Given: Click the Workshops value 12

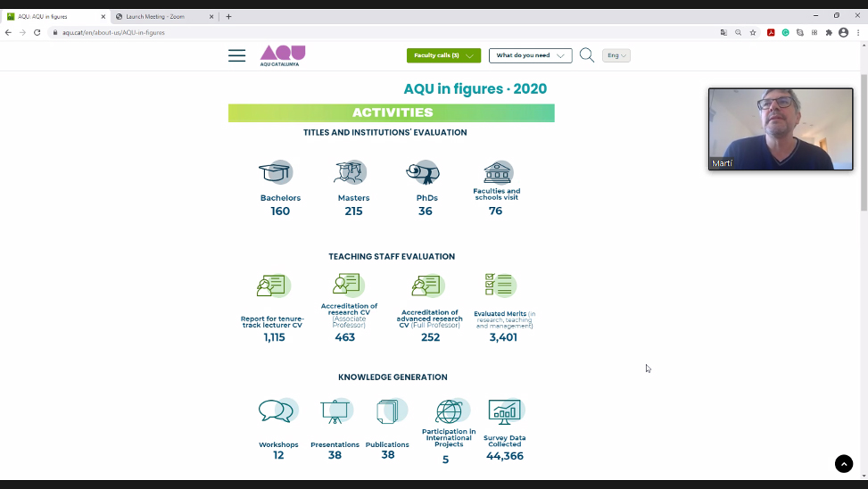Looking at the screenshot, I should pyautogui.click(x=278, y=455).
